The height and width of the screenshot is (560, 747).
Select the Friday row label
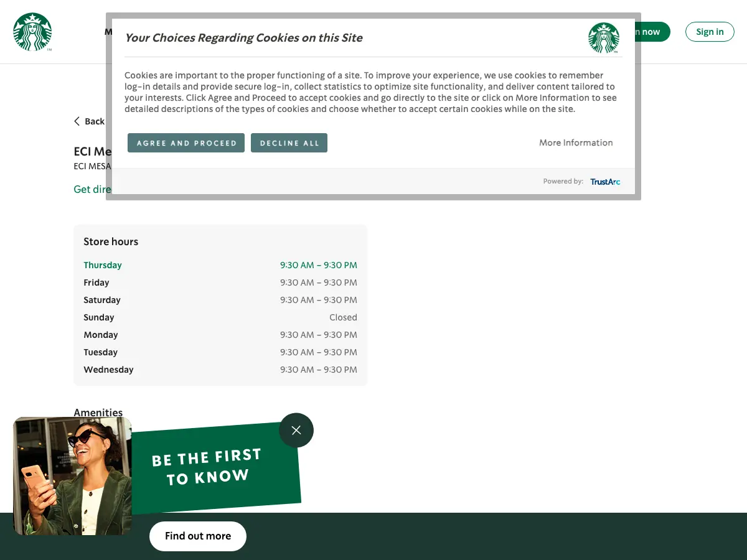pos(96,282)
